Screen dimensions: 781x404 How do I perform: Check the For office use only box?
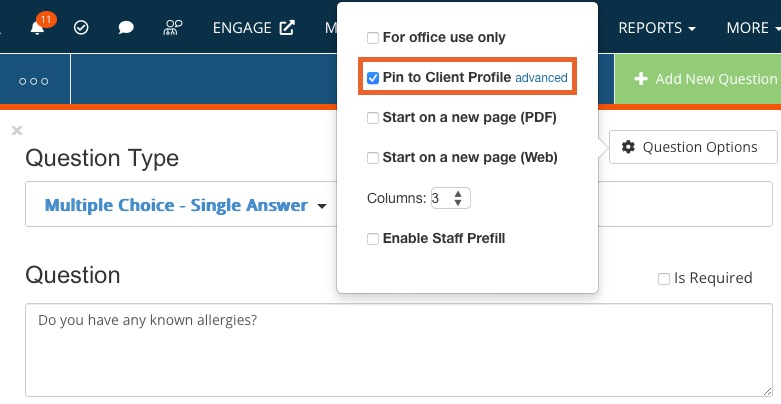coord(373,38)
